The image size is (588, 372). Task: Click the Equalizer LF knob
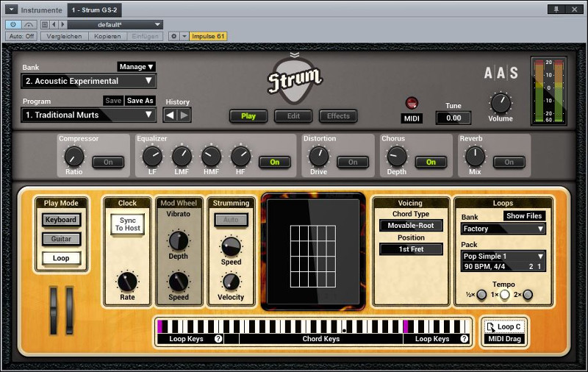click(x=152, y=157)
